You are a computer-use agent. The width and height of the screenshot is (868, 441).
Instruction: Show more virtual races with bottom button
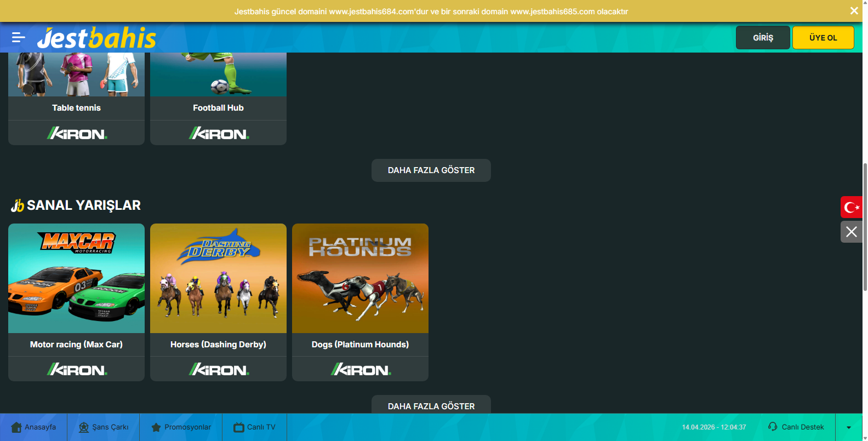pos(431,405)
